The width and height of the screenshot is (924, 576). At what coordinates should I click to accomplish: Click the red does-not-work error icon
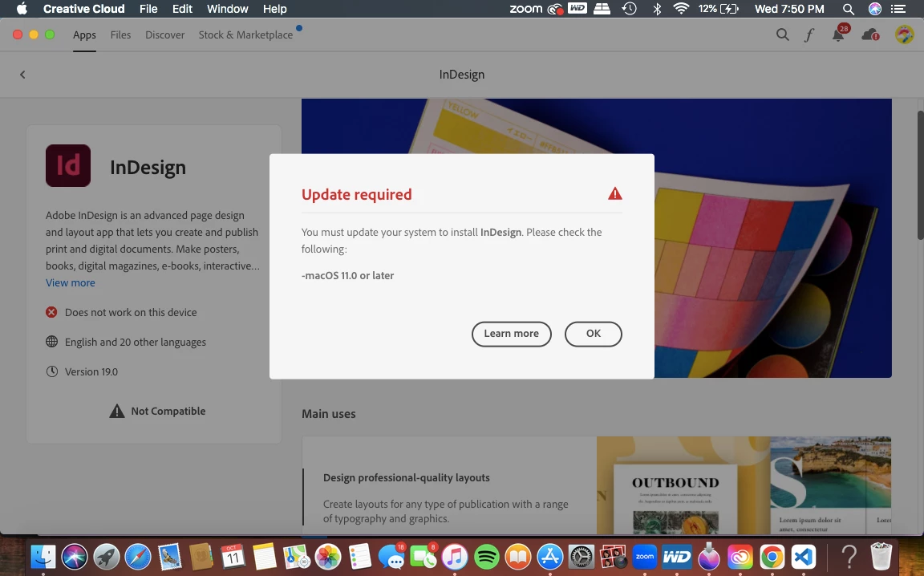(52, 312)
